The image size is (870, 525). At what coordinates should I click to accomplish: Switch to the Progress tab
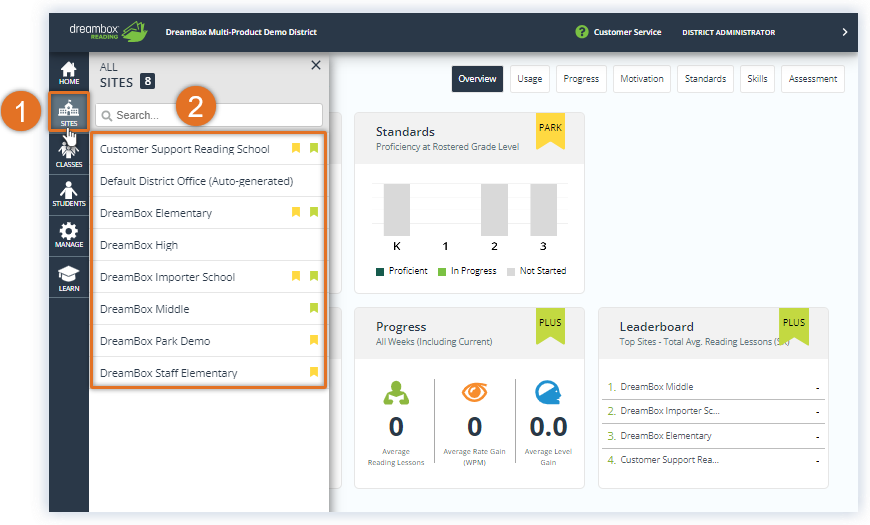(x=581, y=79)
